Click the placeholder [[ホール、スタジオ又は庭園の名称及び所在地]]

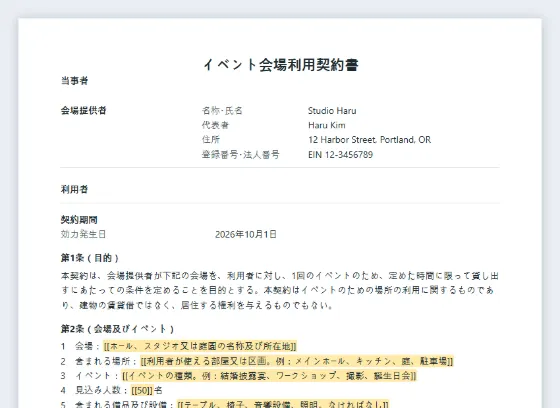click(x=200, y=346)
